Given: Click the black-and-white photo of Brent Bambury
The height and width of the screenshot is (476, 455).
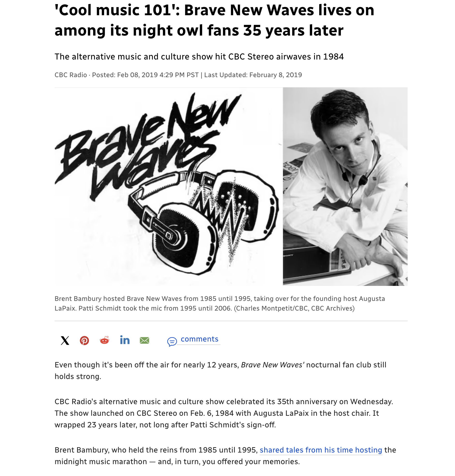Looking at the screenshot, I should pos(345,186).
